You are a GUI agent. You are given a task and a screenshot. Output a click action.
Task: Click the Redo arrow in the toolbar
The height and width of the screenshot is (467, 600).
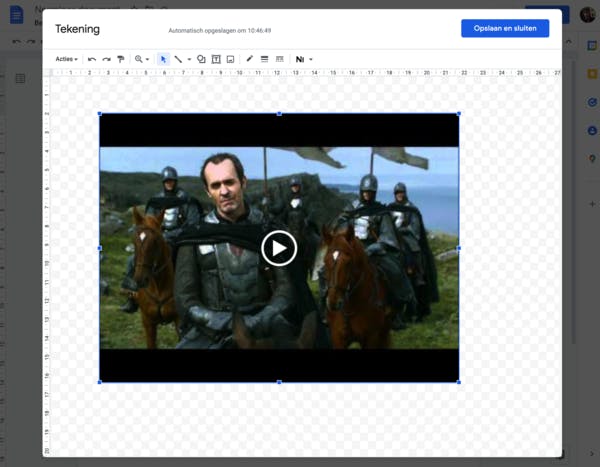[106, 60]
